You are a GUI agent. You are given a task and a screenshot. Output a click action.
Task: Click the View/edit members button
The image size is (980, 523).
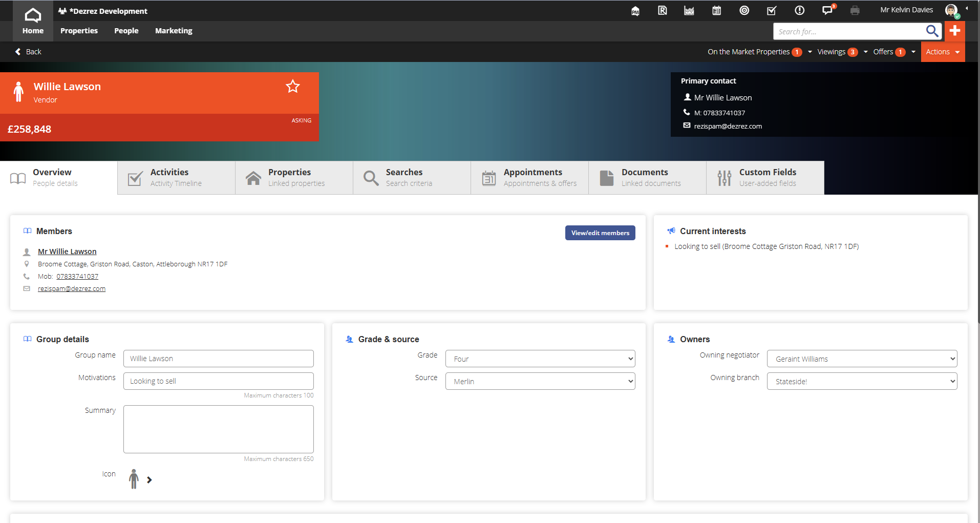[600, 233]
